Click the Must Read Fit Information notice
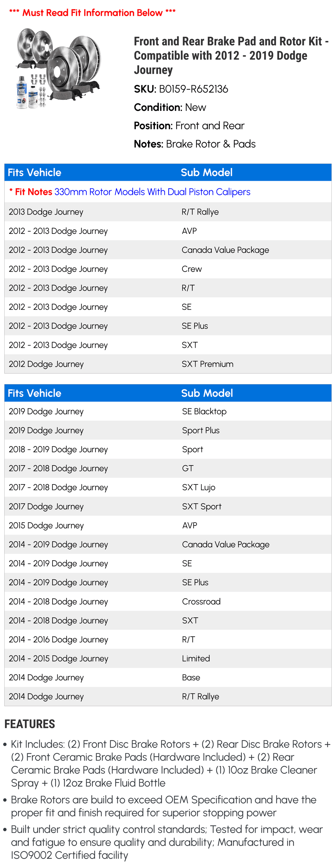This screenshot has height=868, width=336. pyautogui.click(x=92, y=13)
